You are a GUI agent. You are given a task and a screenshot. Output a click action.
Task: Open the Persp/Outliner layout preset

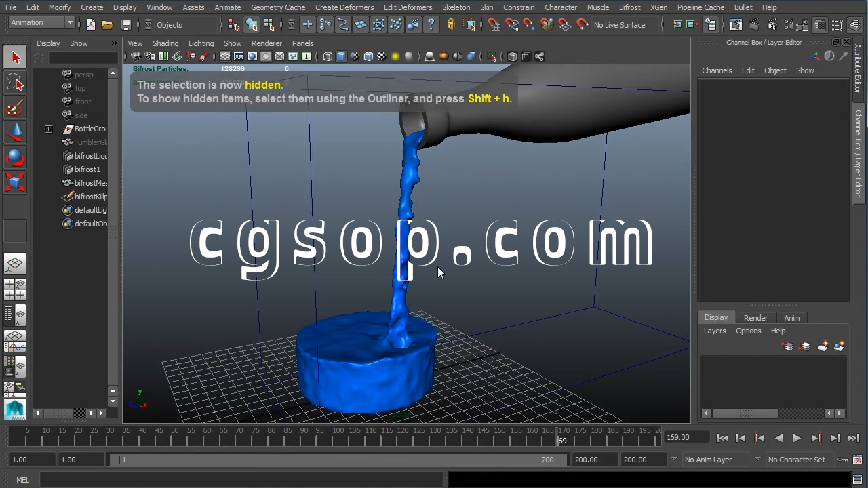[15, 314]
